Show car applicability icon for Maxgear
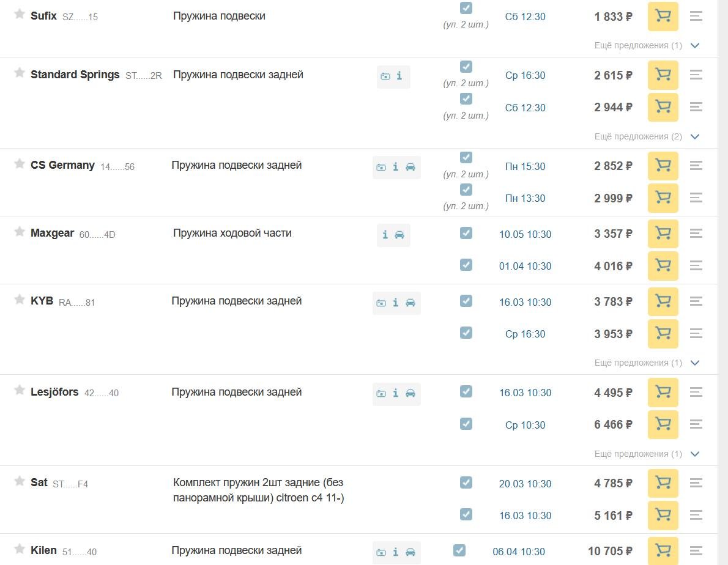The width and height of the screenshot is (728, 565). click(x=399, y=235)
